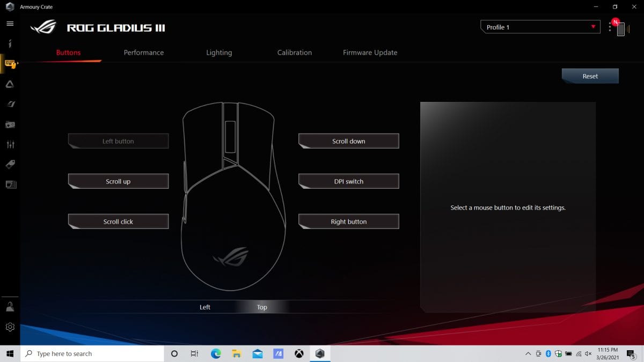This screenshot has height=362, width=644.
Task: Open the Game Library controller icon
Action: click(10, 124)
